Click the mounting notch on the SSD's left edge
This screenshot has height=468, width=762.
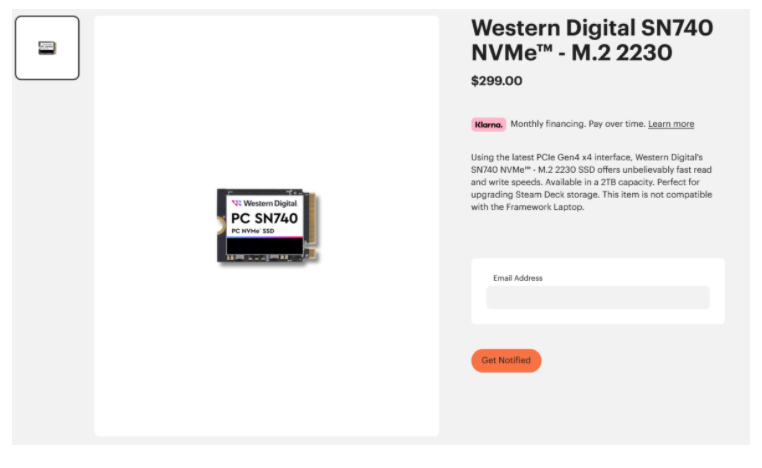[221, 226]
